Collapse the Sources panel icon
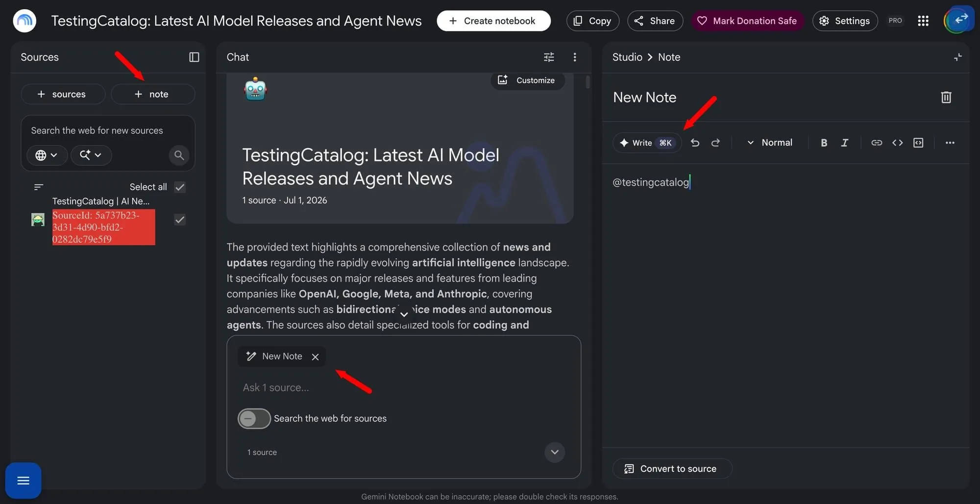980x504 pixels. point(194,57)
